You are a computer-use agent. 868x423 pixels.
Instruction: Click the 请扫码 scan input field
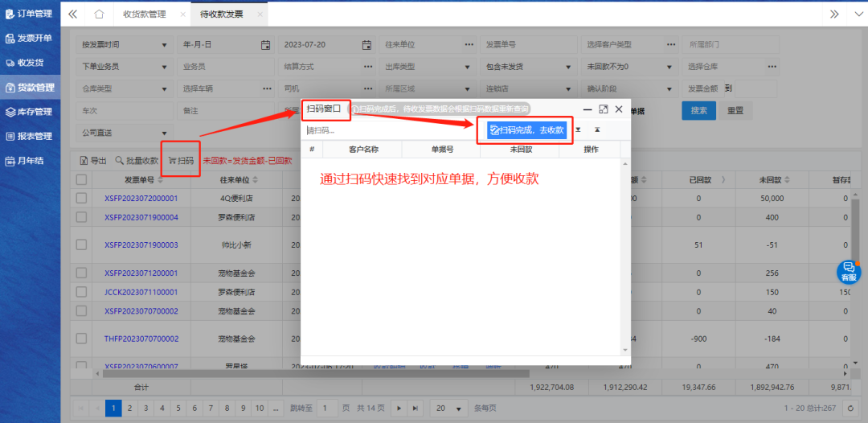[x=386, y=130]
